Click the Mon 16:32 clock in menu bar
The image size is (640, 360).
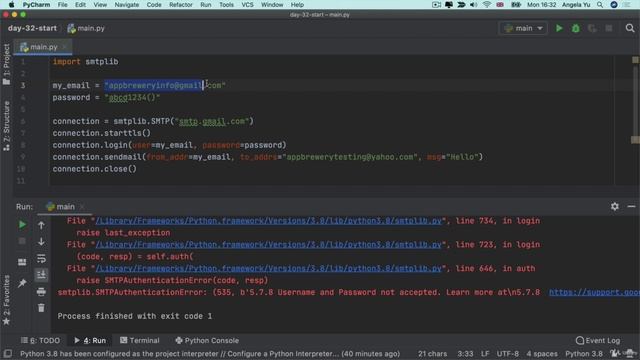point(541,5)
